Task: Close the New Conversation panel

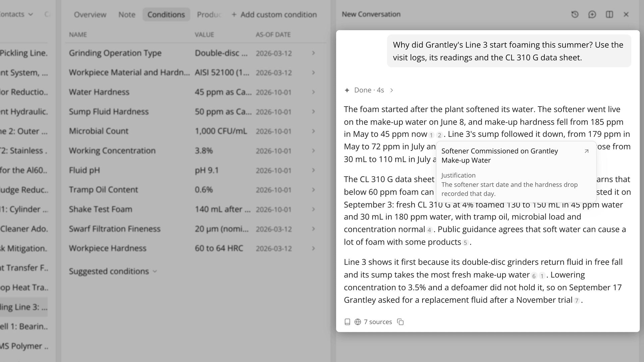Action: [x=626, y=14]
